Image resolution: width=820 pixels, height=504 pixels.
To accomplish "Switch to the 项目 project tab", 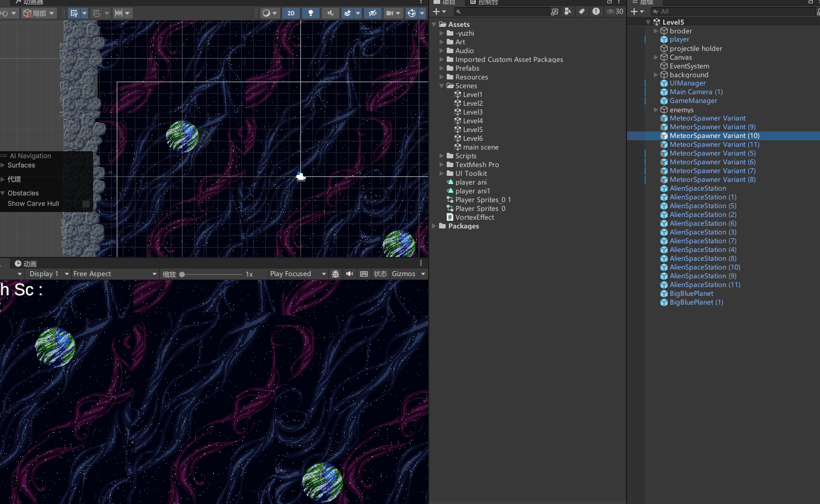I will point(445,3).
